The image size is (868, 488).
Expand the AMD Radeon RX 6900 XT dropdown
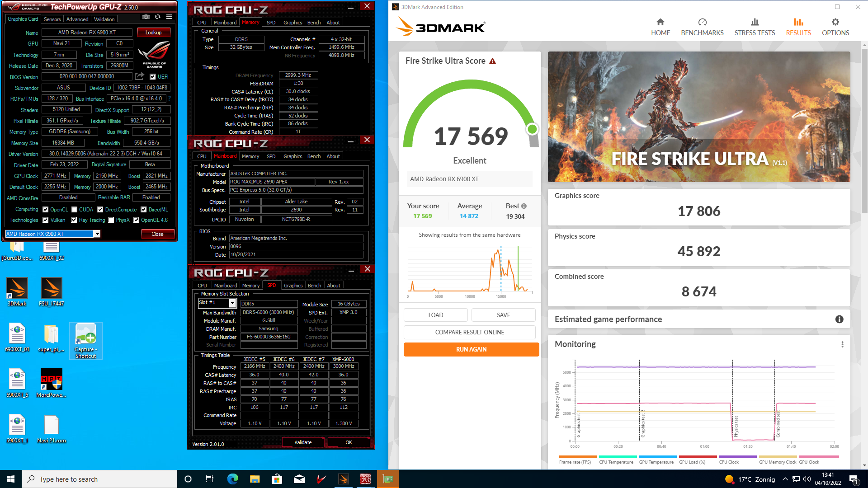pyautogui.click(x=97, y=234)
